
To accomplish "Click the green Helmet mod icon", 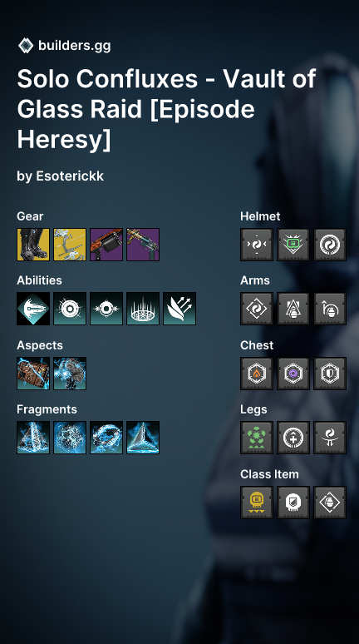I will [x=293, y=245].
